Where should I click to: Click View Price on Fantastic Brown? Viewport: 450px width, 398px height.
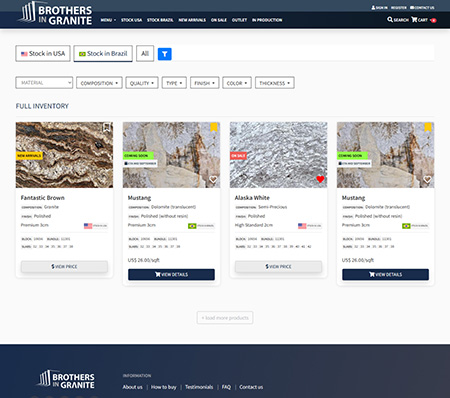click(x=64, y=267)
